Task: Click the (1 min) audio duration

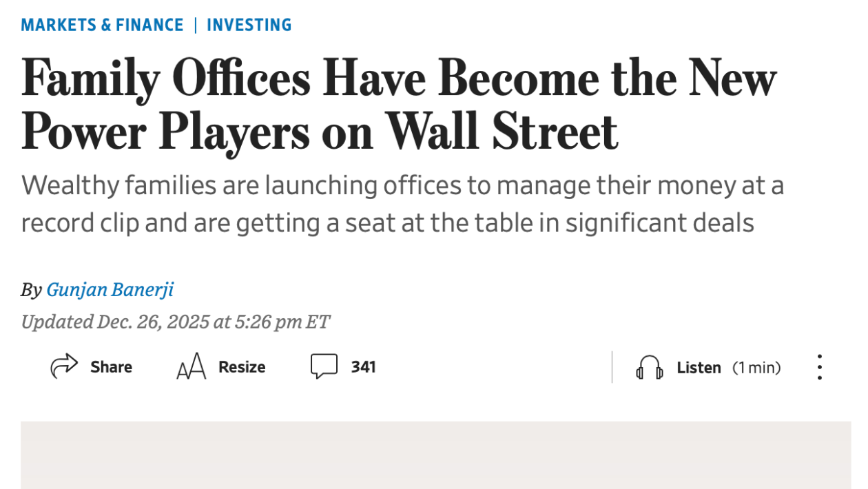Action: click(x=756, y=368)
